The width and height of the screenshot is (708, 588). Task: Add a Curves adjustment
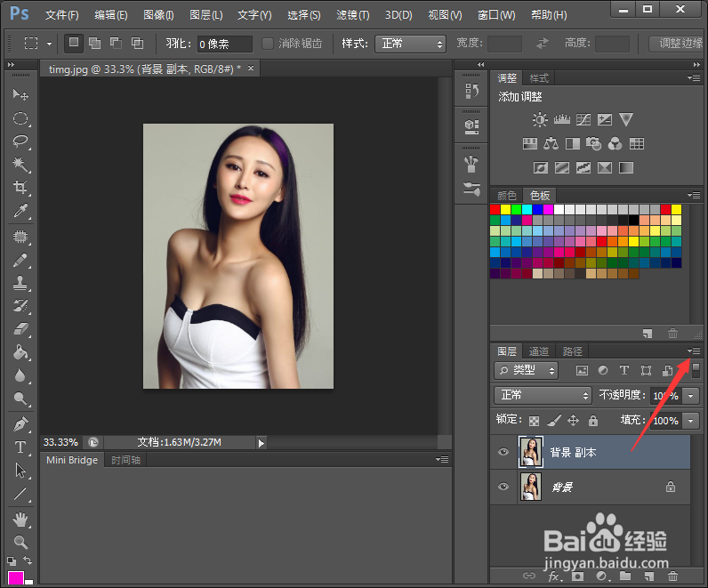(583, 120)
